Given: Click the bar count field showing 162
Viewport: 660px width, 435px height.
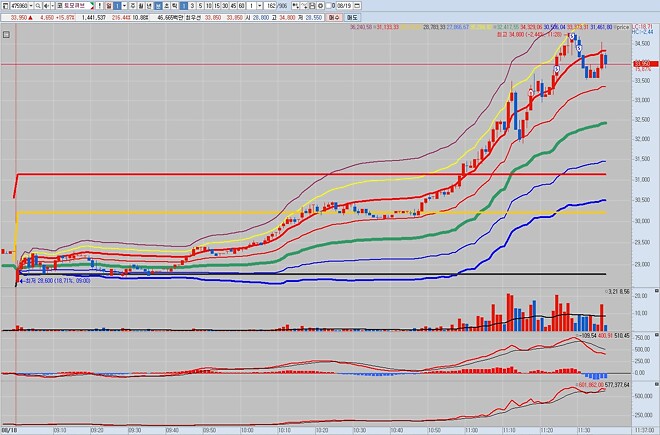Looking at the screenshot, I should pyautogui.click(x=270, y=6).
